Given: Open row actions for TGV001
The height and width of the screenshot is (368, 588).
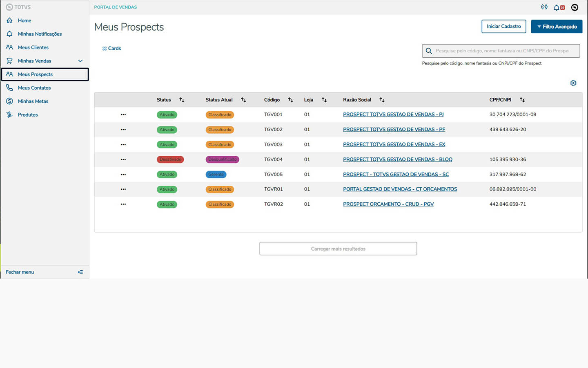Looking at the screenshot, I should point(123,114).
